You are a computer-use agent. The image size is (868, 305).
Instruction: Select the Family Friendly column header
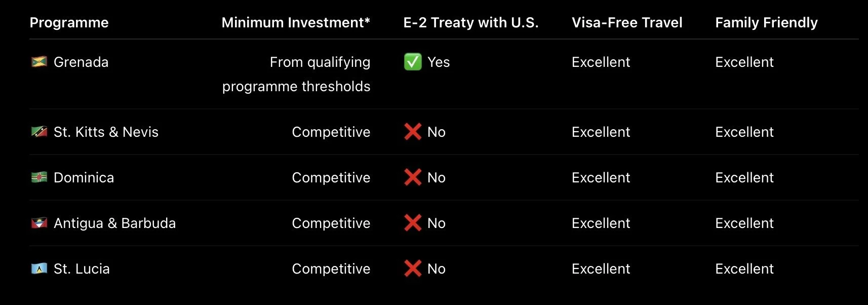tap(766, 23)
